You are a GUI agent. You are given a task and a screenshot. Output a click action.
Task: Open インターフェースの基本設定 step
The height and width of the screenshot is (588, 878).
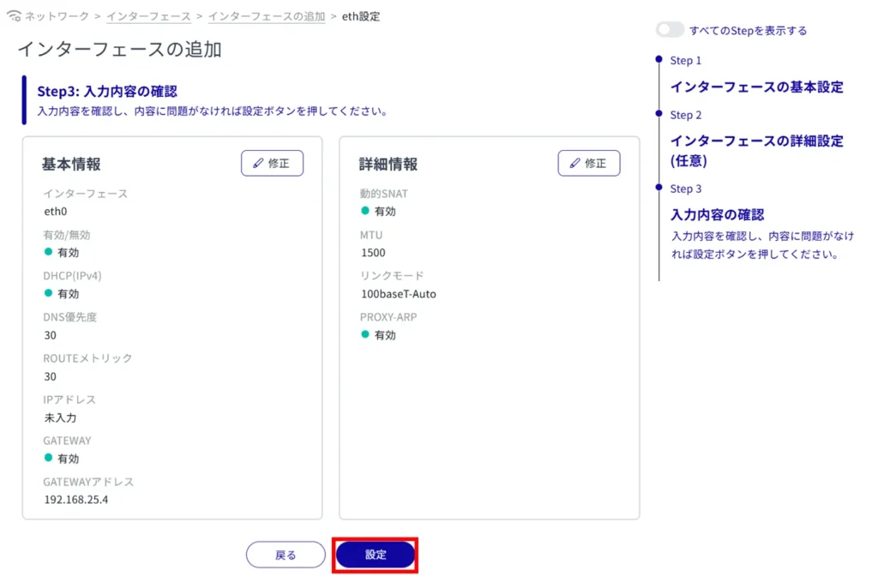click(x=756, y=87)
